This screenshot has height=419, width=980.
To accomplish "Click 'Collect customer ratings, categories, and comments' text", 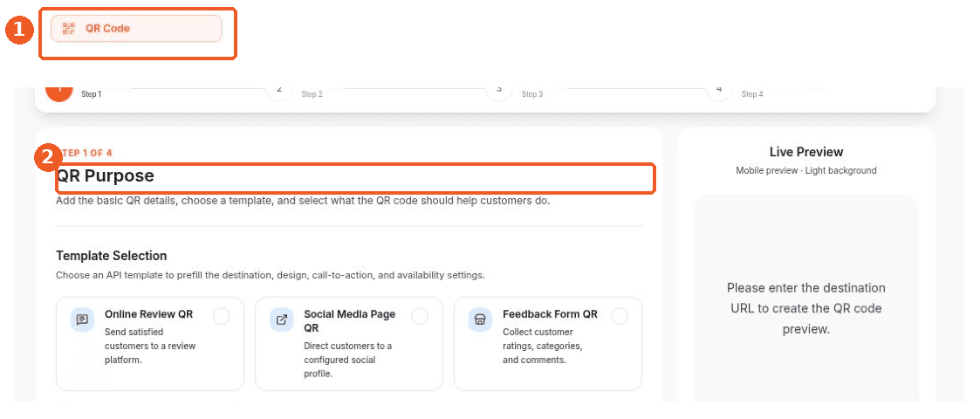I will (543, 346).
